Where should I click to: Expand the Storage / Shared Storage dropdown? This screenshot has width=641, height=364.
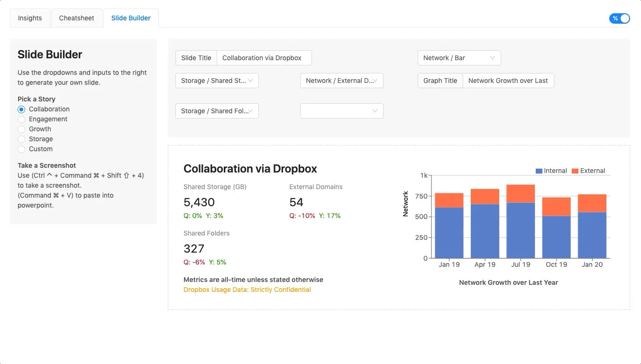[x=217, y=81]
